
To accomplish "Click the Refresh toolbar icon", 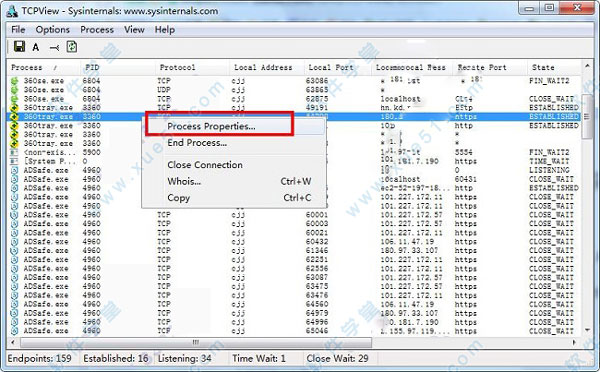I will (72, 47).
